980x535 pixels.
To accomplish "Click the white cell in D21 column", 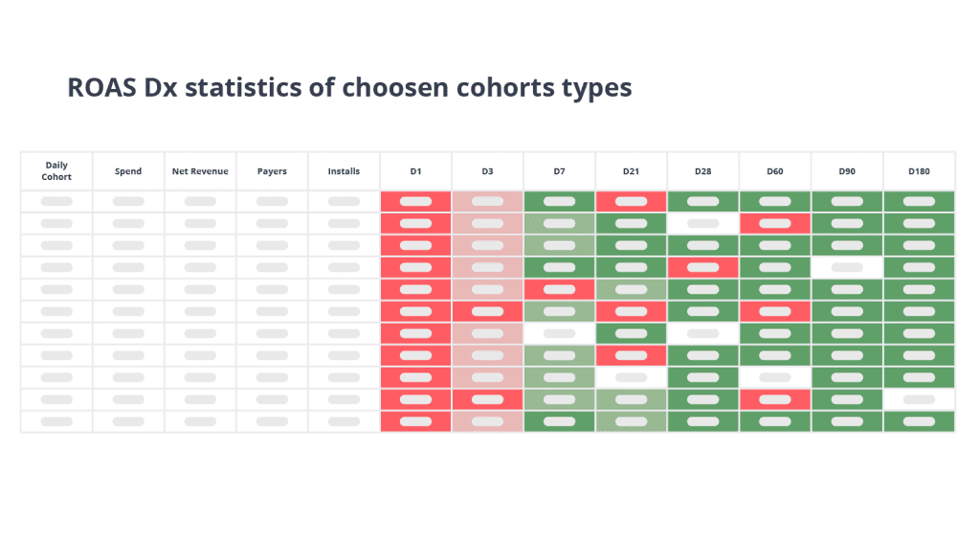I will (631, 377).
